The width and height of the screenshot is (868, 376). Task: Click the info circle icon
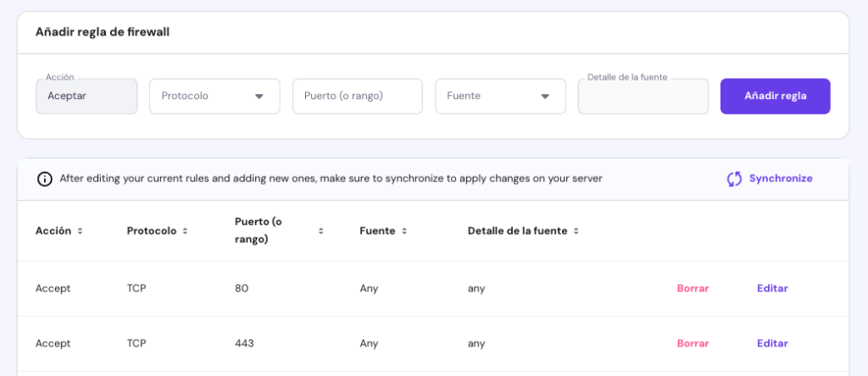tap(45, 179)
